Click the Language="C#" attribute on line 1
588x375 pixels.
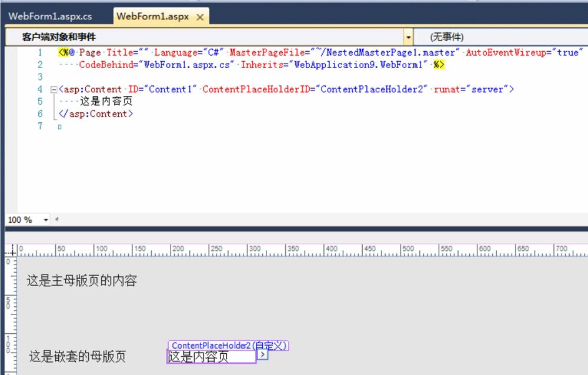click(189, 52)
